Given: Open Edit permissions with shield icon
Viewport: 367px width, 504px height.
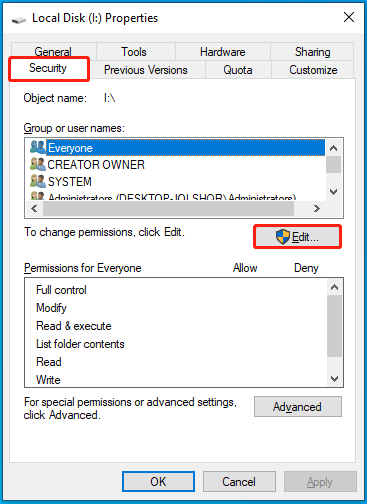Looking at the screenshot, I should coord(297,237).
